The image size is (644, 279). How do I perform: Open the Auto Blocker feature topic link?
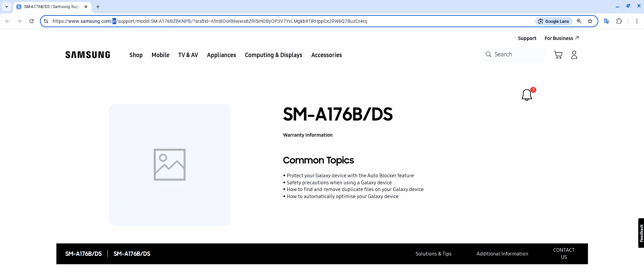[x=350, y=176]
